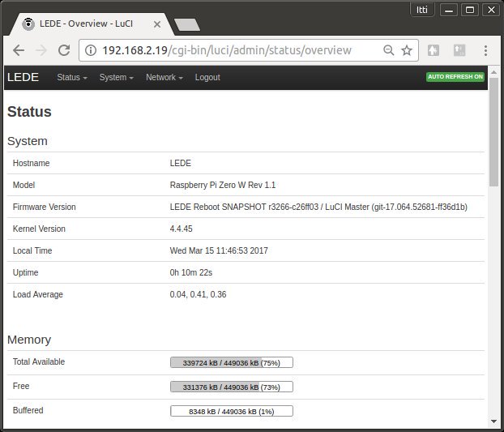Click the Itti profile button

click(x=422, y=10)
